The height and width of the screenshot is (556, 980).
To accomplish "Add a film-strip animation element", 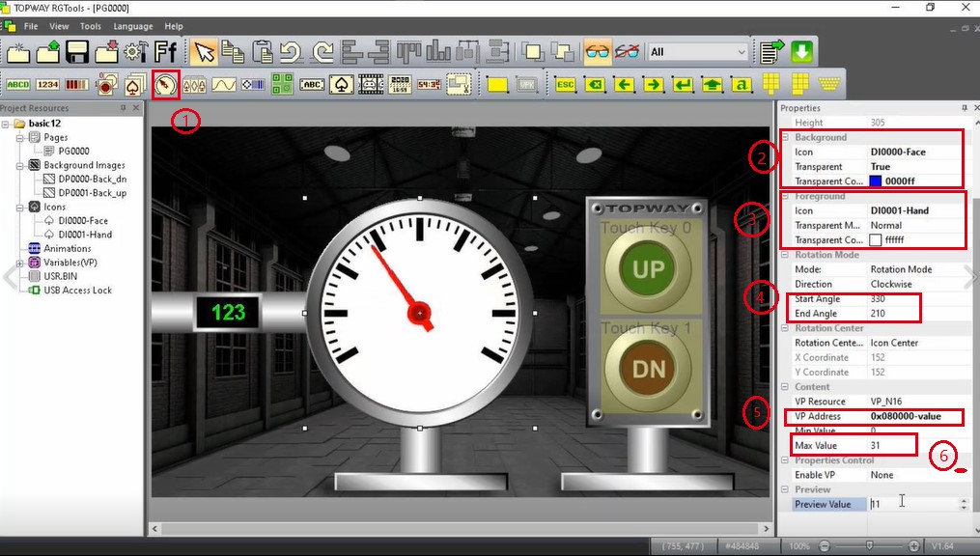I will point(371,84).
